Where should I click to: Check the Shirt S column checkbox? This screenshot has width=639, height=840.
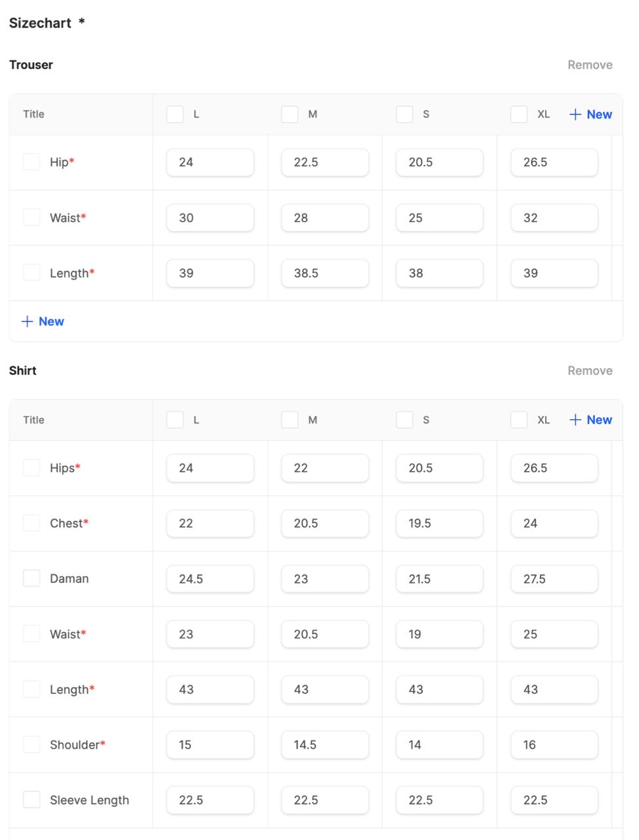coord(405,420)
